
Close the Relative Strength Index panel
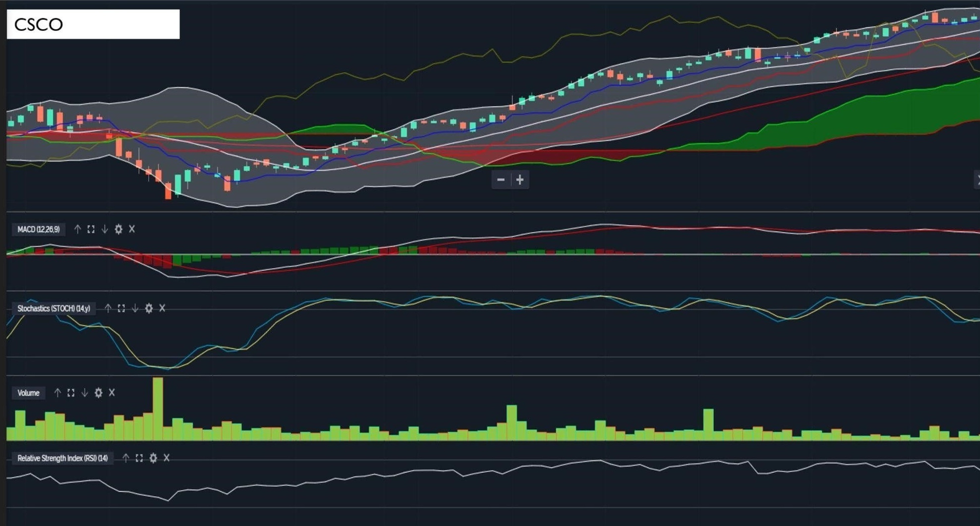167,458
